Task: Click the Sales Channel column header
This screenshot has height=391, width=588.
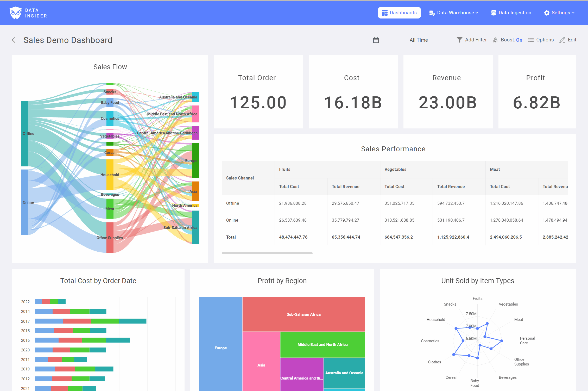Action: tap(240, 178)
